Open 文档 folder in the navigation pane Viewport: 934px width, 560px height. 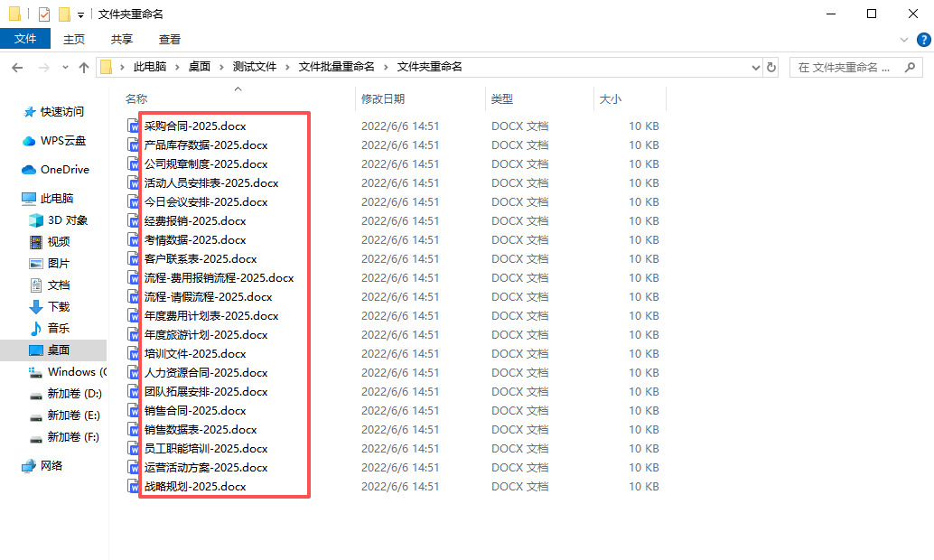point(59,285)
